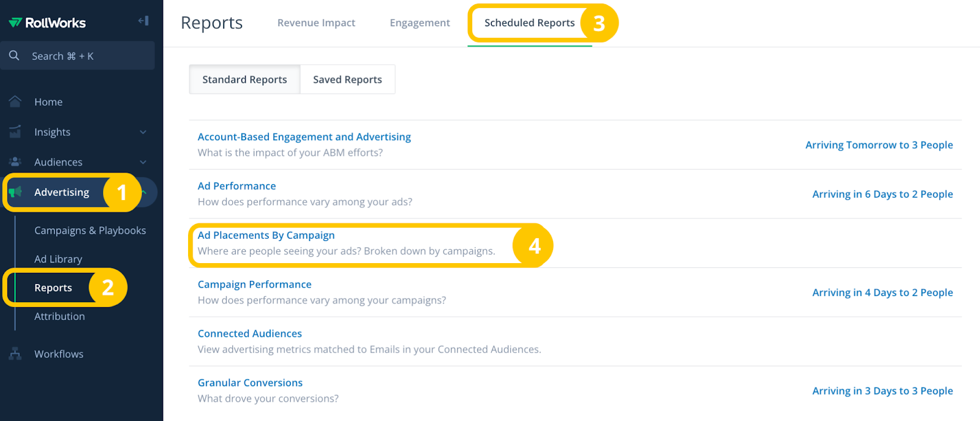Click Arriving in 3 Days to 3 People
Viewport: 980px width, 421px height.
tap(883, 391)
